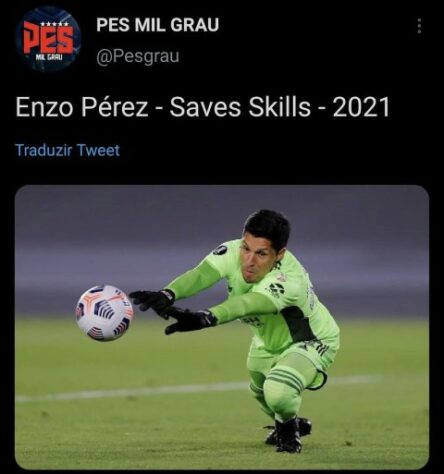Click the red PES letters in the avatar
This screenshot has width=444, height=474.
pyautogui.click(x=48, y=40)
